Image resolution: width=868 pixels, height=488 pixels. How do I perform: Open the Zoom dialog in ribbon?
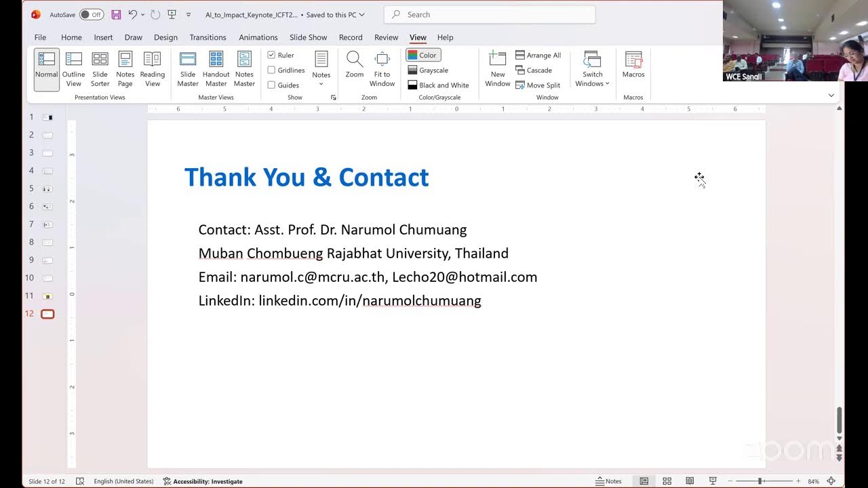coord(355,66)
